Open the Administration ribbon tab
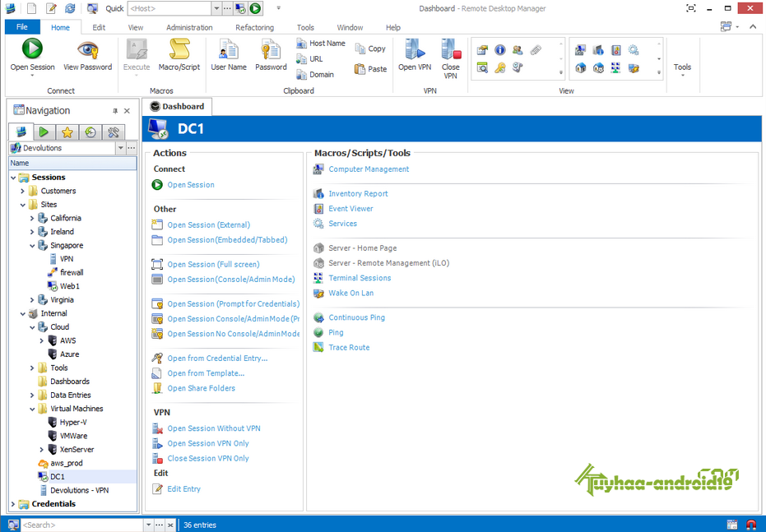 [x=189, y=27]
